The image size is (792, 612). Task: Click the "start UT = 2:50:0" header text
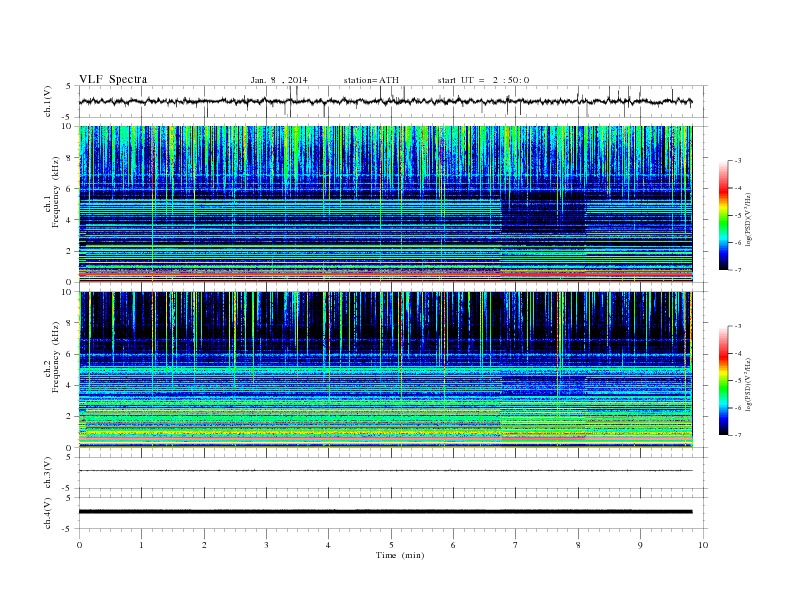coord(483,80)
